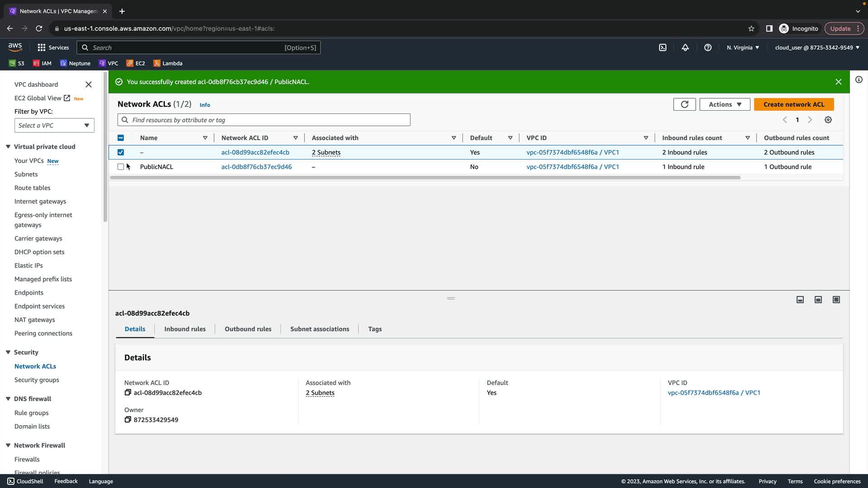The image size is (868, 488).
Task: Open CloudShell from the top navigation icon
Action: (662, 47)
